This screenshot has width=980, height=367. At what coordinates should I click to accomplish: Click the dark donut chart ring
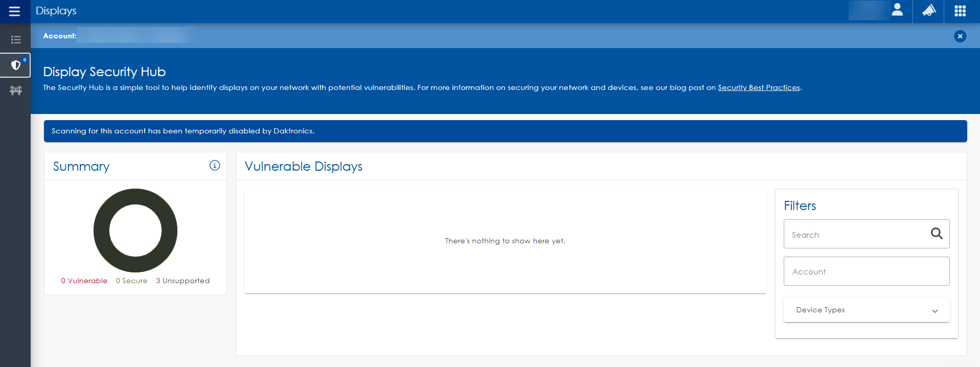tap(101, 231)
